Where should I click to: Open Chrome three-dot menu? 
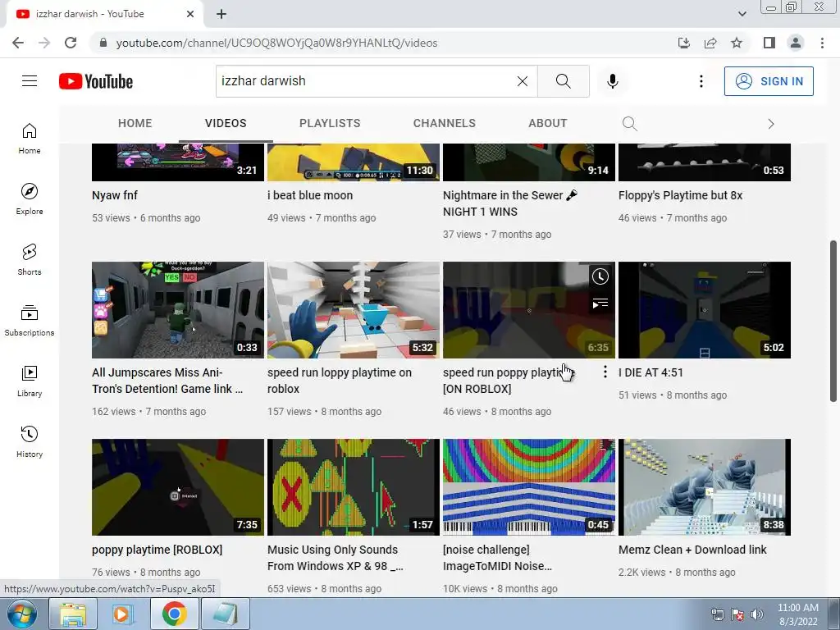(822, 43)
